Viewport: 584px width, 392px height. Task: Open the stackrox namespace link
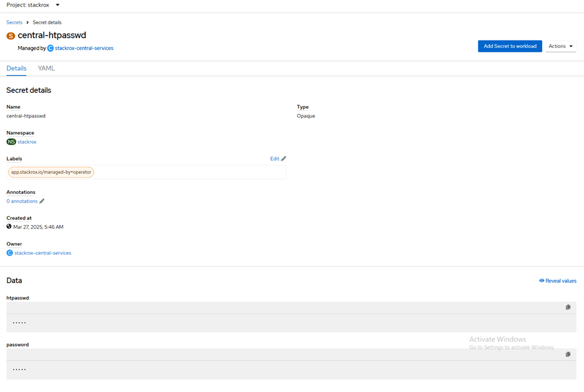[27, 141]
